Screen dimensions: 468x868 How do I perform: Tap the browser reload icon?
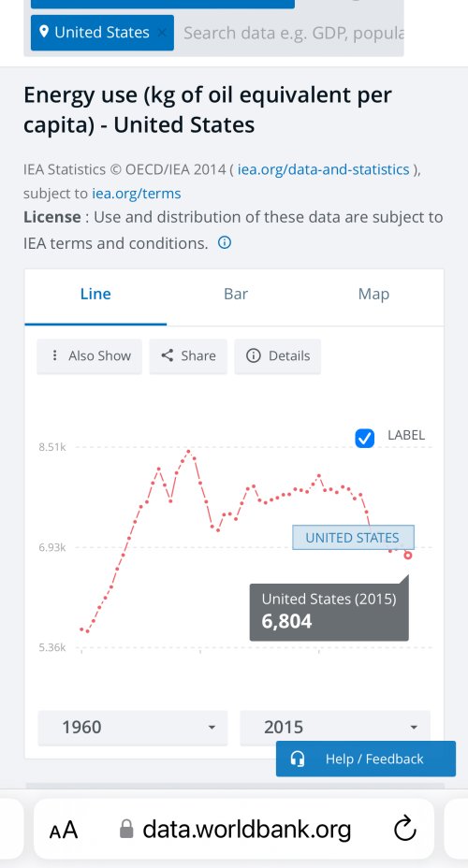pyautogui.click(x=404, y=829)
